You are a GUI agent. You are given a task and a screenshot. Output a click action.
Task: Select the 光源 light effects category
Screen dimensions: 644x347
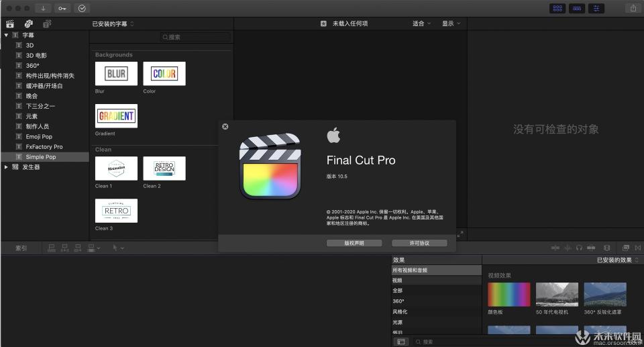(x=436, y=322)
